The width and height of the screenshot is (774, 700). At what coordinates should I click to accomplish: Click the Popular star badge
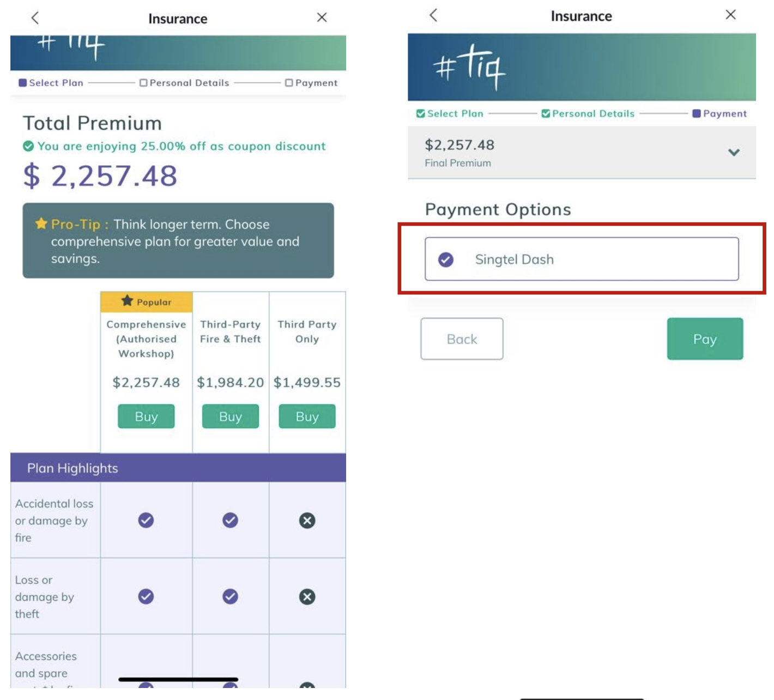[x=127, y=301]
